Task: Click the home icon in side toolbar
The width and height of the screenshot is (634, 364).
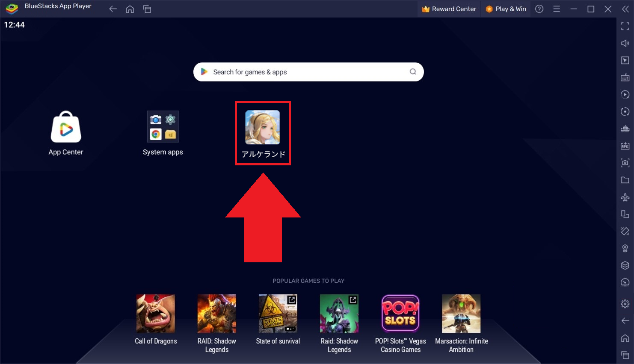Action: (x=625, y=338)
